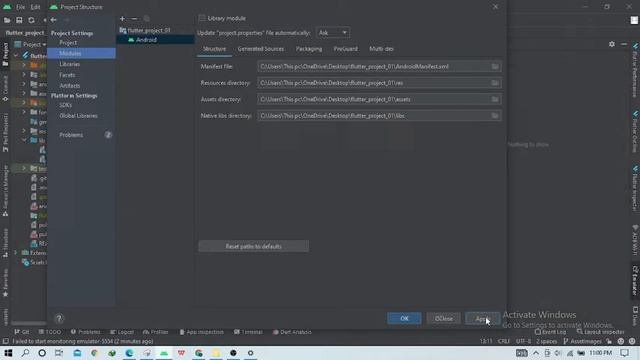Open the Dart Analysis tool window
Image resolution: width=640 pixels, height=360 pixels.
[x=292, y=332]
